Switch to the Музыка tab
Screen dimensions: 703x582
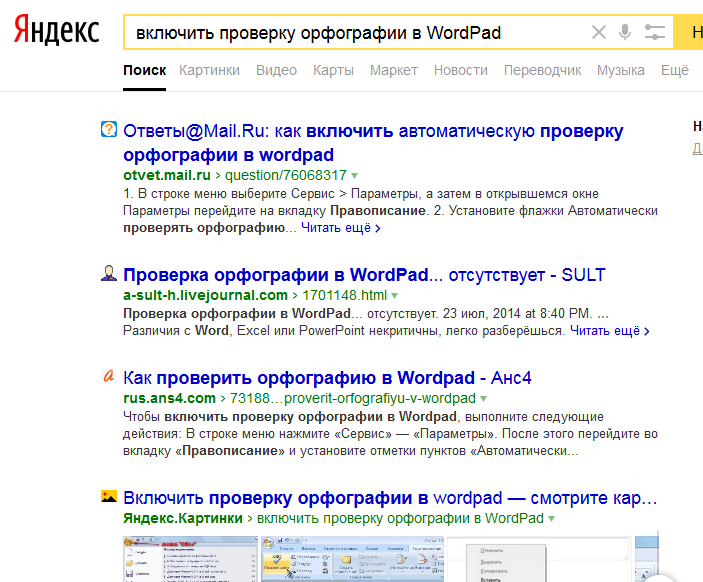(x=621, y=70)
